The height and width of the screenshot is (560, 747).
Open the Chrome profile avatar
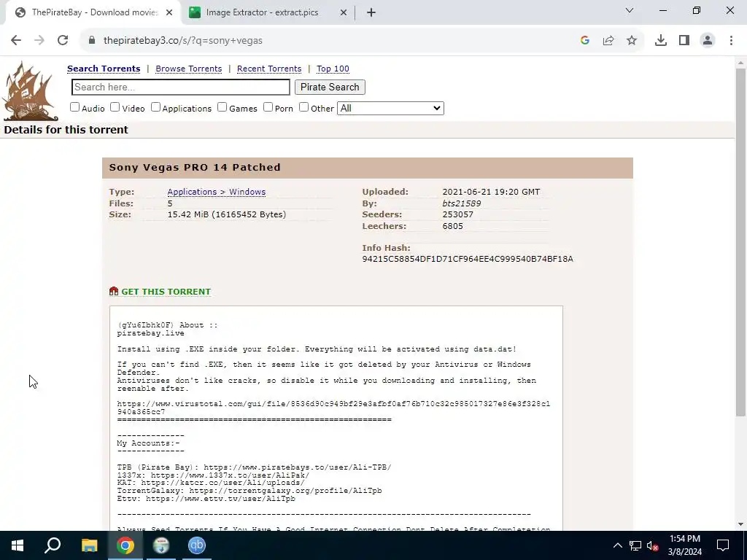pyautogui.click(x=708, y=41)
